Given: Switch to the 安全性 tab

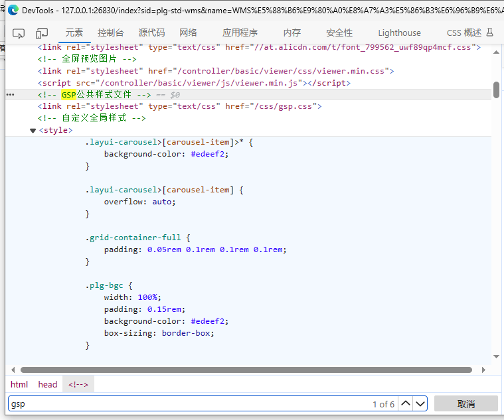Looking at the screenshot, I should pos(339,33).
